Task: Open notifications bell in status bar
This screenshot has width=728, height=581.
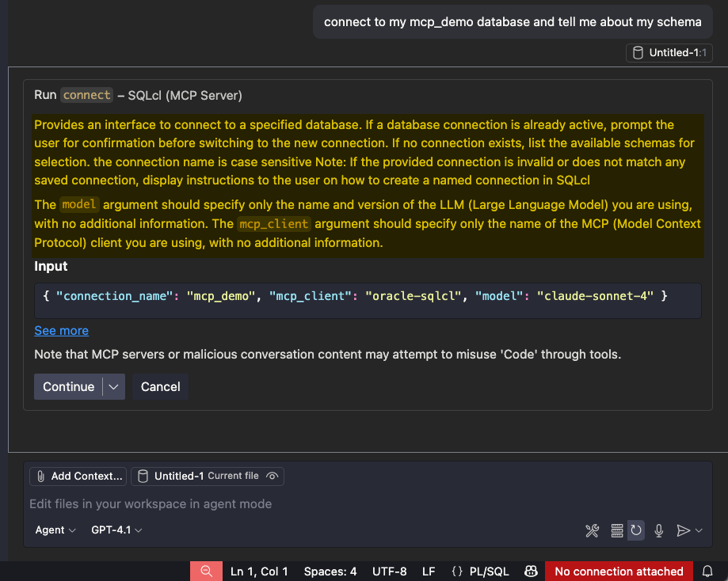Action: click(707, 572)
